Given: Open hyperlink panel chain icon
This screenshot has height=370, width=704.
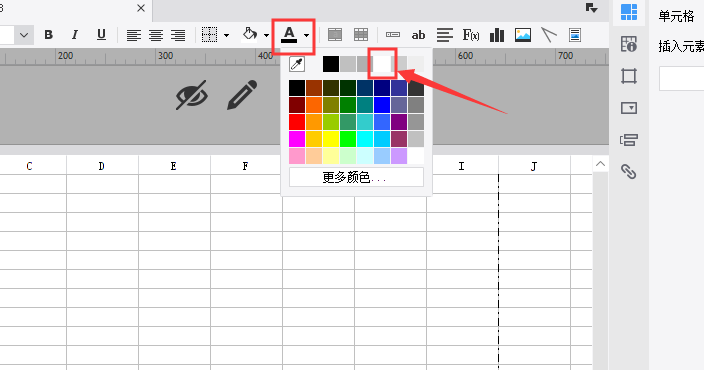Looking at the screenshot, I should pos(629,172).
